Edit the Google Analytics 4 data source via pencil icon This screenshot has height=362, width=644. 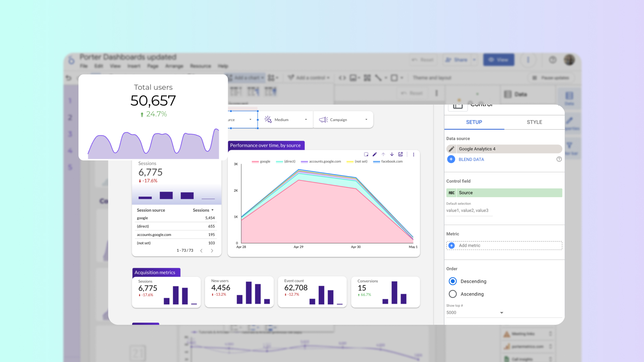pyautogui.click(x=451, y=149)
